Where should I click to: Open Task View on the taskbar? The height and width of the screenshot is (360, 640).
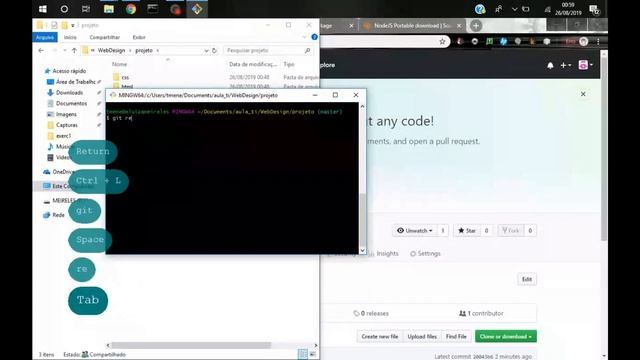[86, 9]
